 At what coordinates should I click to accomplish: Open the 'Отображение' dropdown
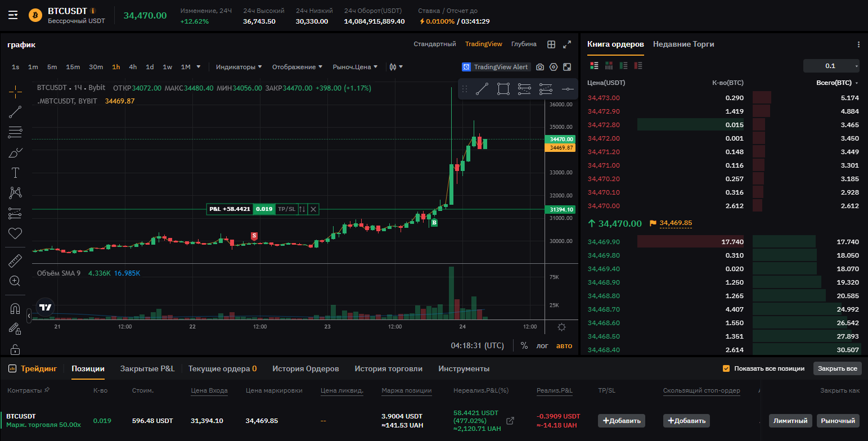click(x=297, y=67)
